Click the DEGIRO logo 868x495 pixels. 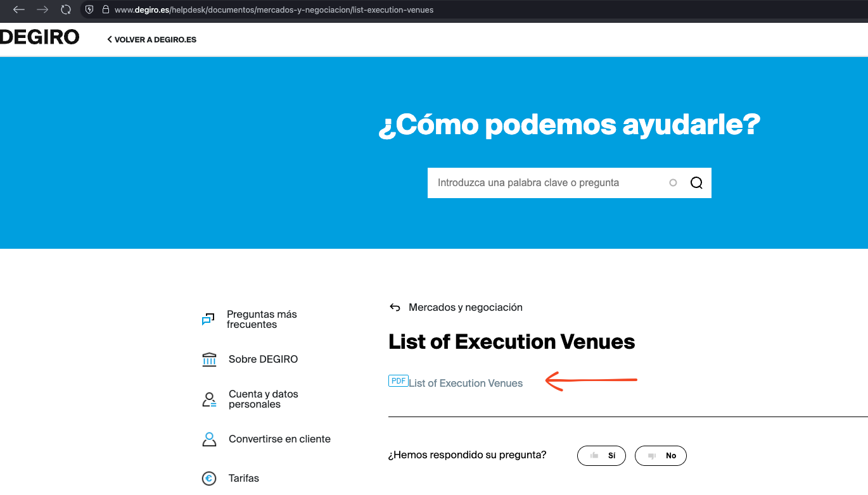[x=39, y=37]
